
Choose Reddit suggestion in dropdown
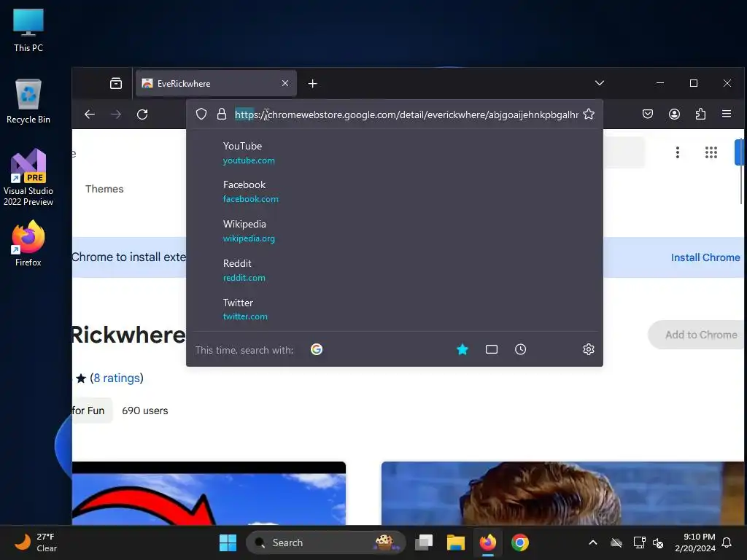(395, 270)
